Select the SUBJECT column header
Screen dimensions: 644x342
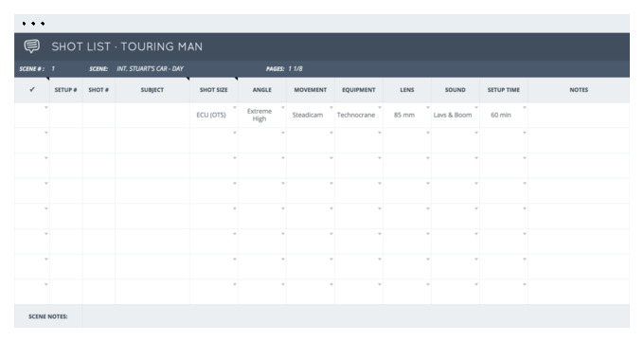coord(152,90)
